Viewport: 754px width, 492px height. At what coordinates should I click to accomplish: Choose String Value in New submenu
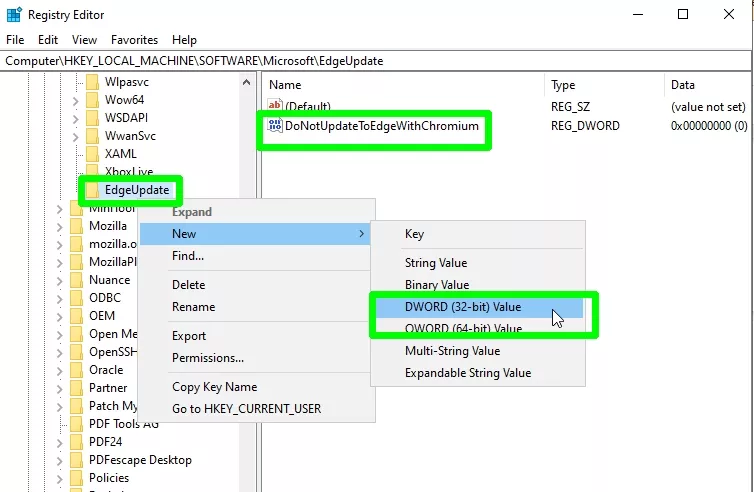coord(436,263)
